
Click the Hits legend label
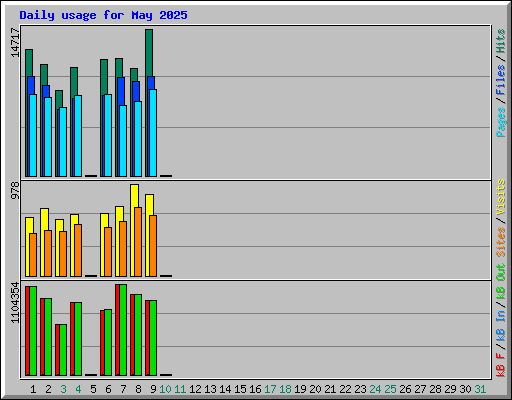pyautogui.click(x=500, y=42)
